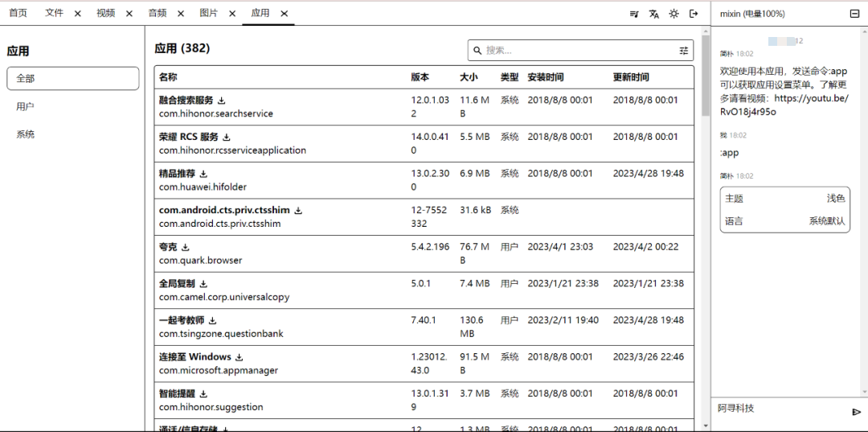Click the search magnifier icon

[477, 51]
